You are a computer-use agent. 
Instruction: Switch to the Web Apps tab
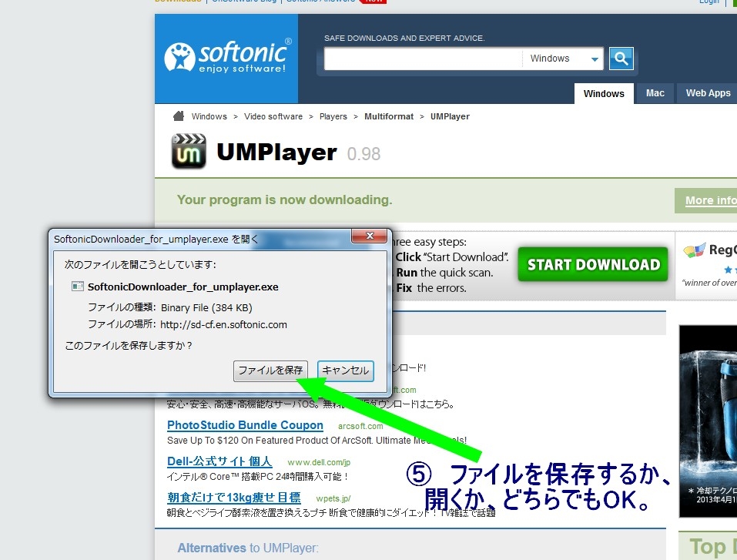pos(708,93)
